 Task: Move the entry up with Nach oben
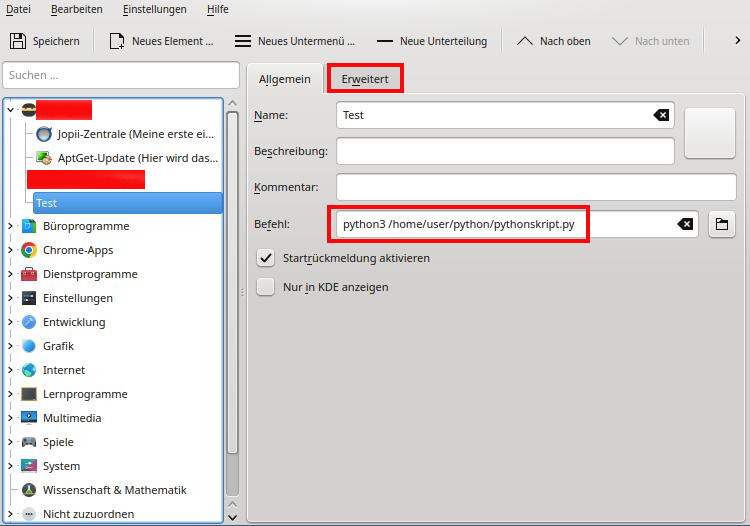tap(553, 41)
